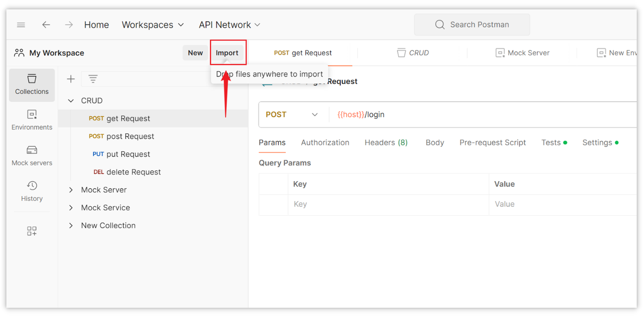Click the Query Params heading
This screenshot has height=321, width=644.
pos(285,163)
